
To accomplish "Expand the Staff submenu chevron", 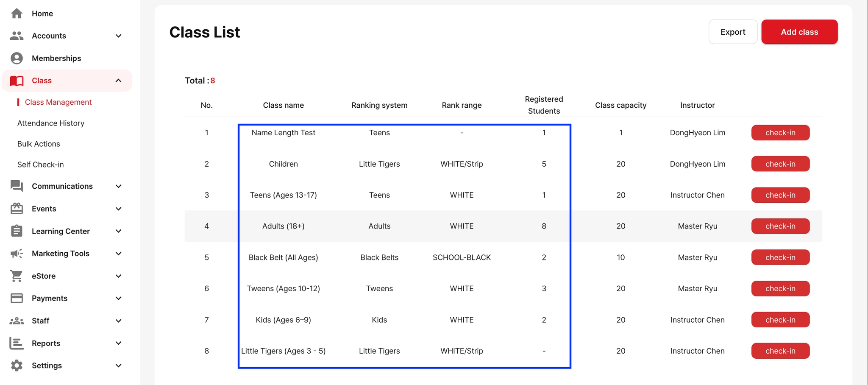I will (119, 321).
